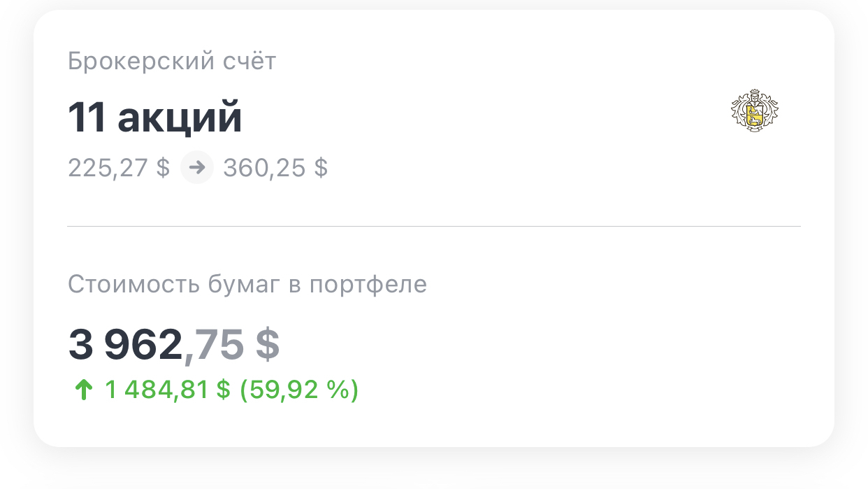The height and width of the screenshot is (489, 868).
Task: Click the green dollar sign after 1 484,81
Action: (x=223, y=390)
